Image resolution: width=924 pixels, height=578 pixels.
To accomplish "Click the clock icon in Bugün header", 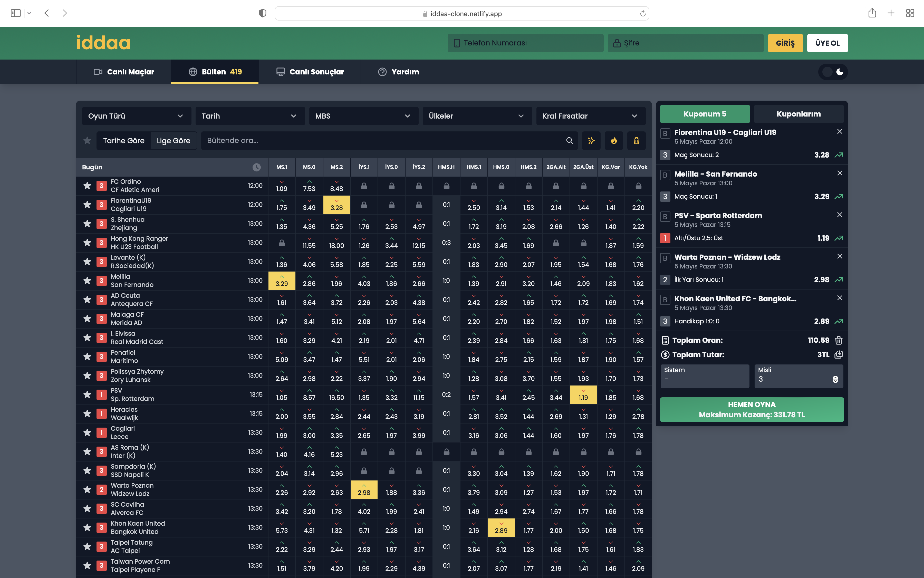I will [x=256, y=167].
